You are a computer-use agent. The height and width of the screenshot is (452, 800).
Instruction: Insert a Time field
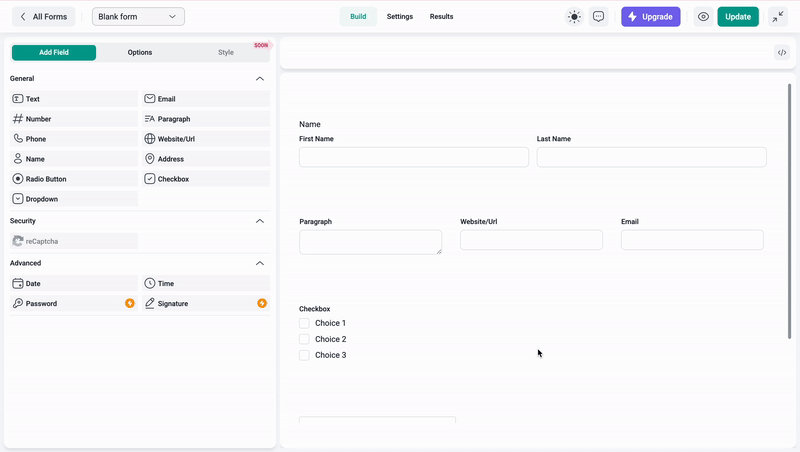point(206,283)
